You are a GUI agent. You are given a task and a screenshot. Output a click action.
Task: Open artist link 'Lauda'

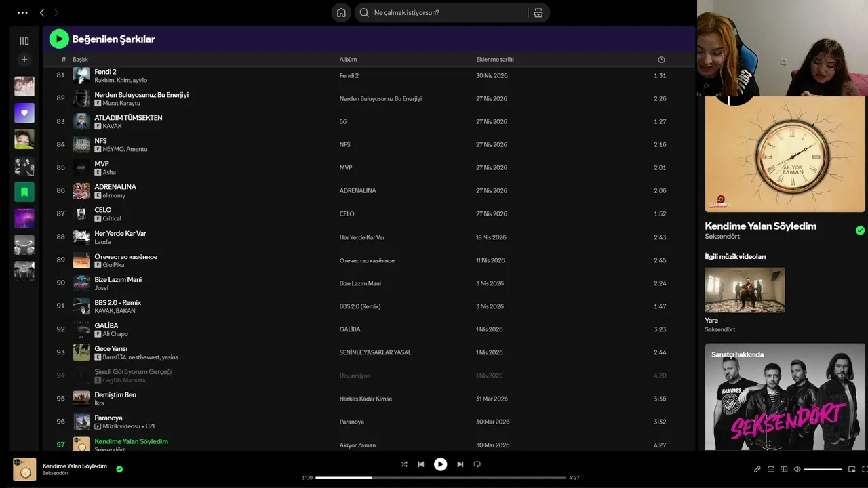[102, 241]
